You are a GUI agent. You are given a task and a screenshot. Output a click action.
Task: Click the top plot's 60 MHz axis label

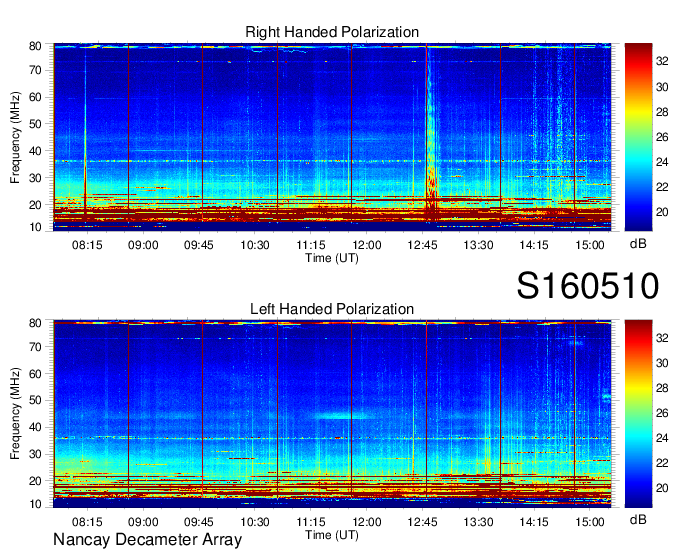click(x=35, y=97)
